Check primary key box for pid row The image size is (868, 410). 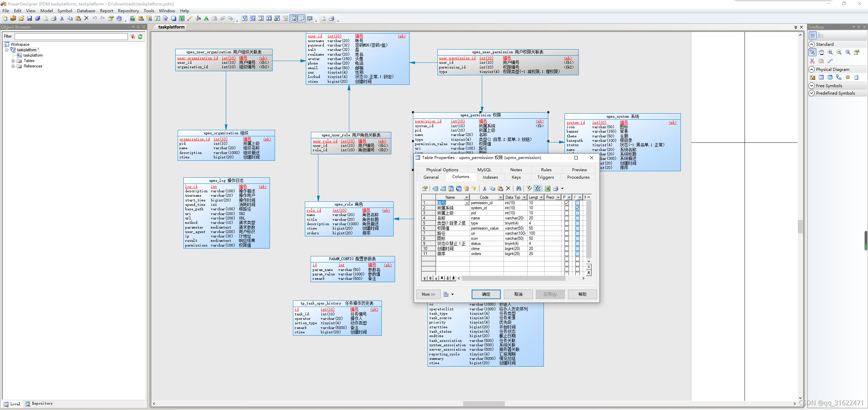(x=567, y=213)
